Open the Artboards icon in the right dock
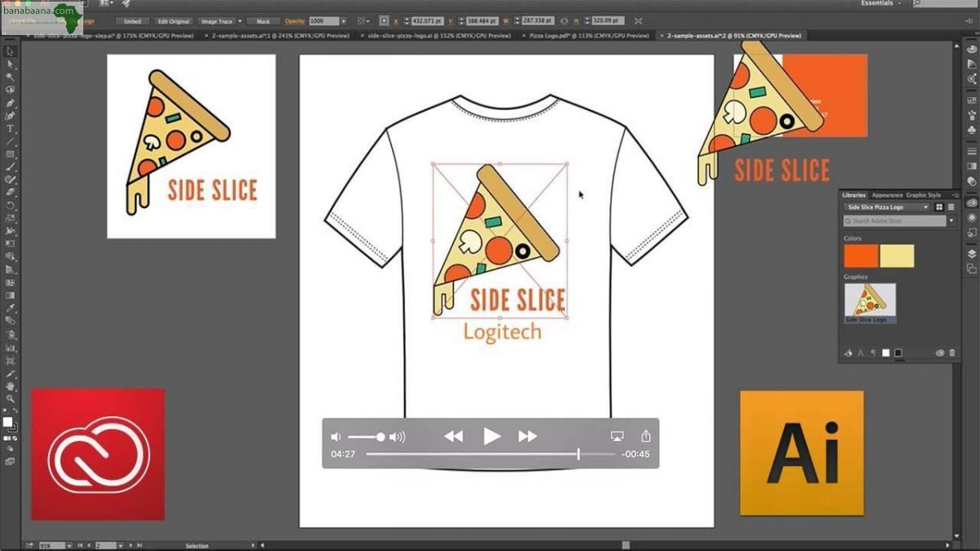 [x=972, y=269]
